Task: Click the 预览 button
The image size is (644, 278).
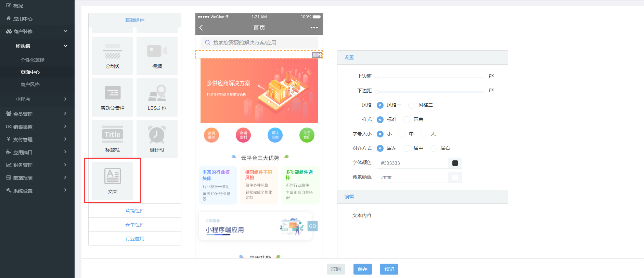Action: pos(389,269)
